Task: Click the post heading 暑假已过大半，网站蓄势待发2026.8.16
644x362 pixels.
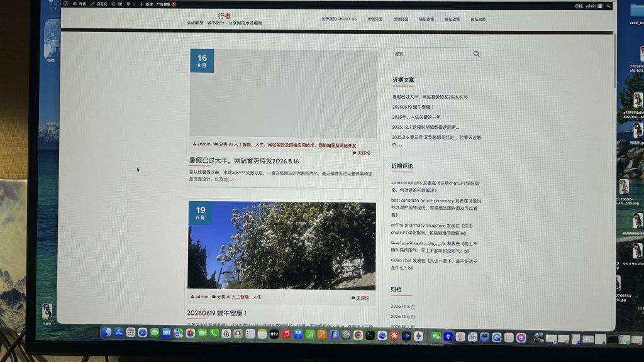Action: point(244,161)
